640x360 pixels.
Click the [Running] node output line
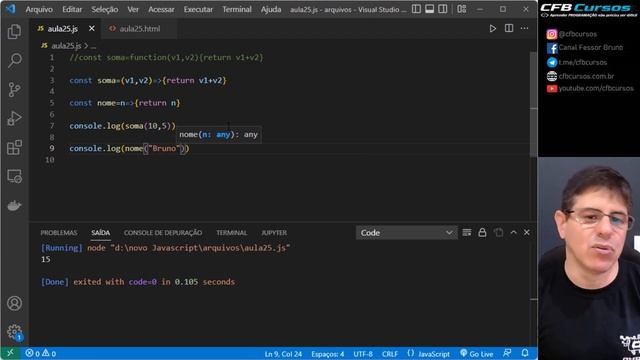[x=165, y=248]
